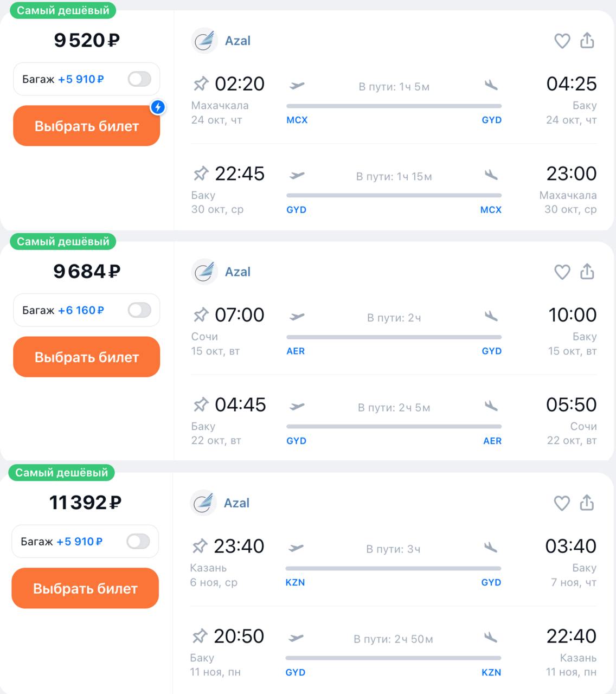Pin the 23:40 Kazan departure flight

click(x=200, y=547)
